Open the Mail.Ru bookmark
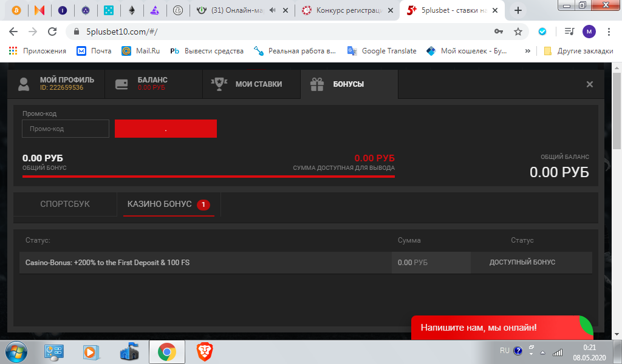Viewport: 622px width, 364px height. pos(141,51)
